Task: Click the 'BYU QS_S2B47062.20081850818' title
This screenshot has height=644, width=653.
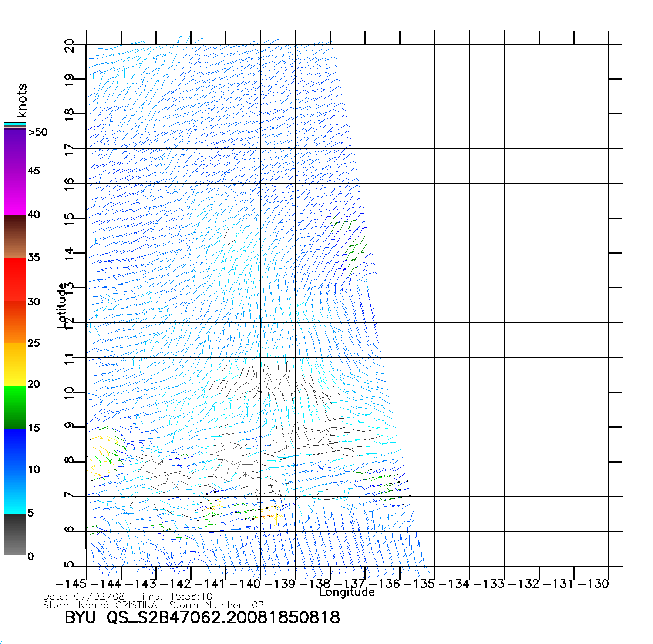Action: tap(202, 617)
